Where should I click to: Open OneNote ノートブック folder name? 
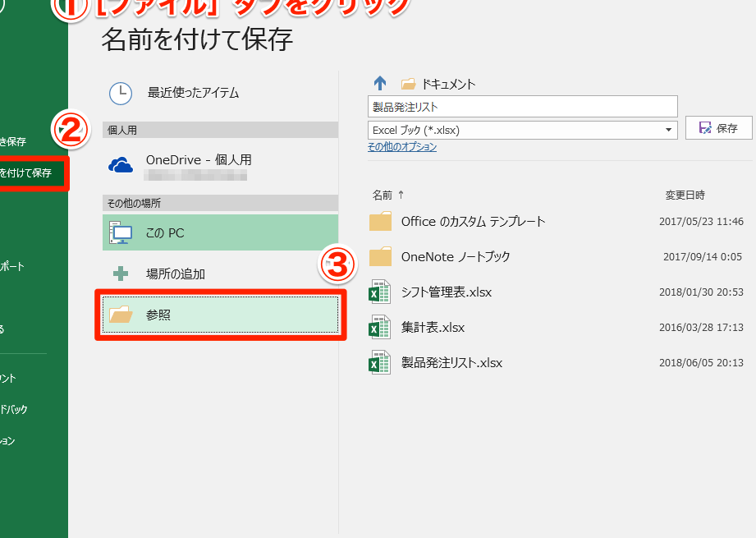click(456, 257)
